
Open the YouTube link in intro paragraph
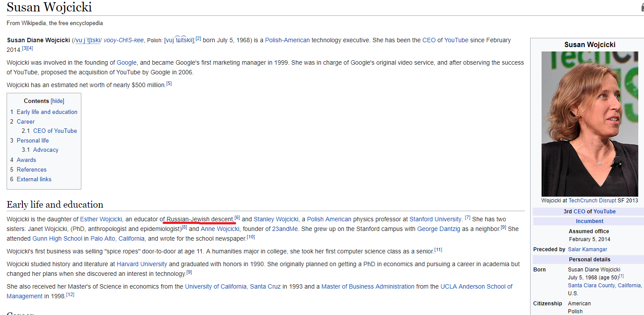point(456,40)
